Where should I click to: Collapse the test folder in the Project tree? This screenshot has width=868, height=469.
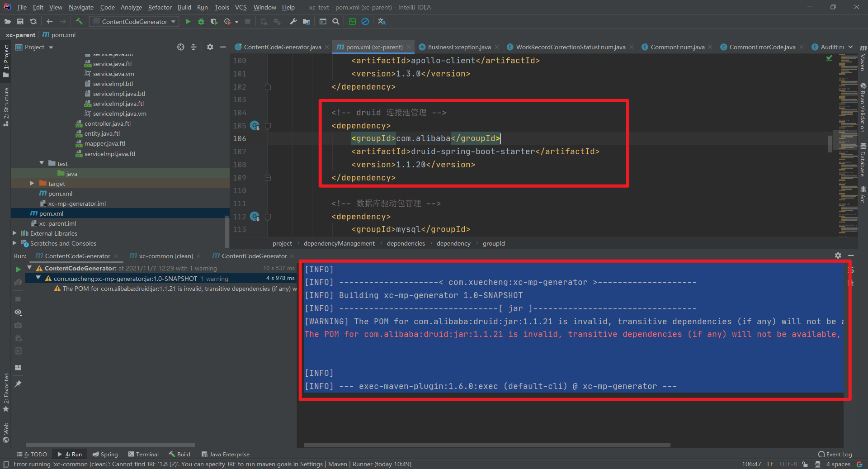[x=42, y=163]
